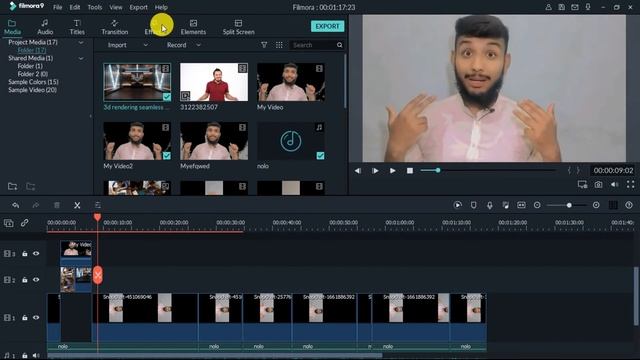The image size is (640, 360).
Task: Lock video track 3
Action: click(x=24, y=253)
